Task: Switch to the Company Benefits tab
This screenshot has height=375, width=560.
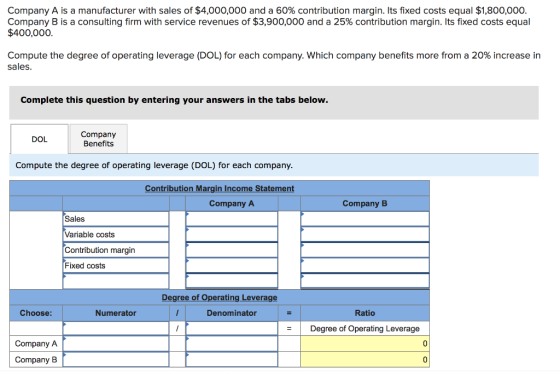Action: coord(99,139)
